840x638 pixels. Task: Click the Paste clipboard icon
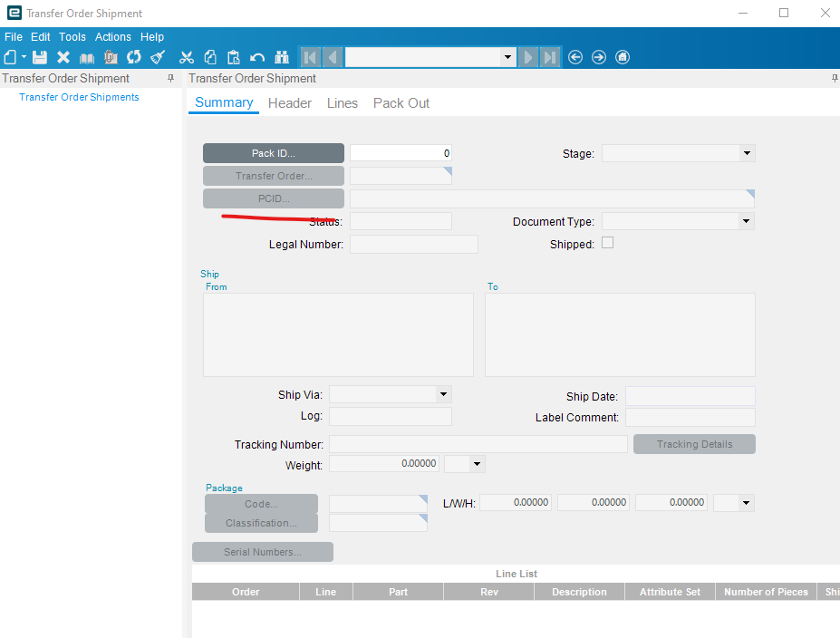click(x=234, y=57)
